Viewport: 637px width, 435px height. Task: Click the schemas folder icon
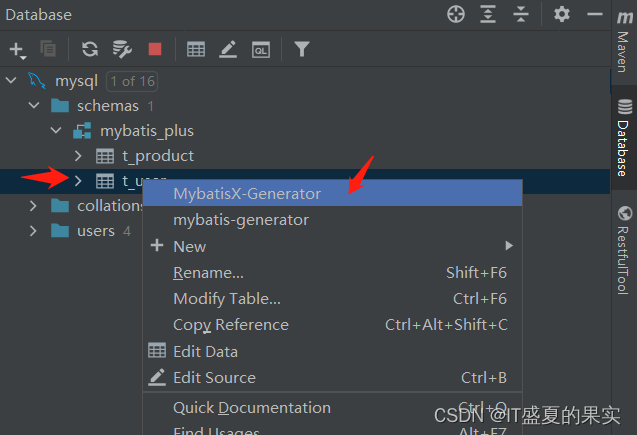(60, 106)
